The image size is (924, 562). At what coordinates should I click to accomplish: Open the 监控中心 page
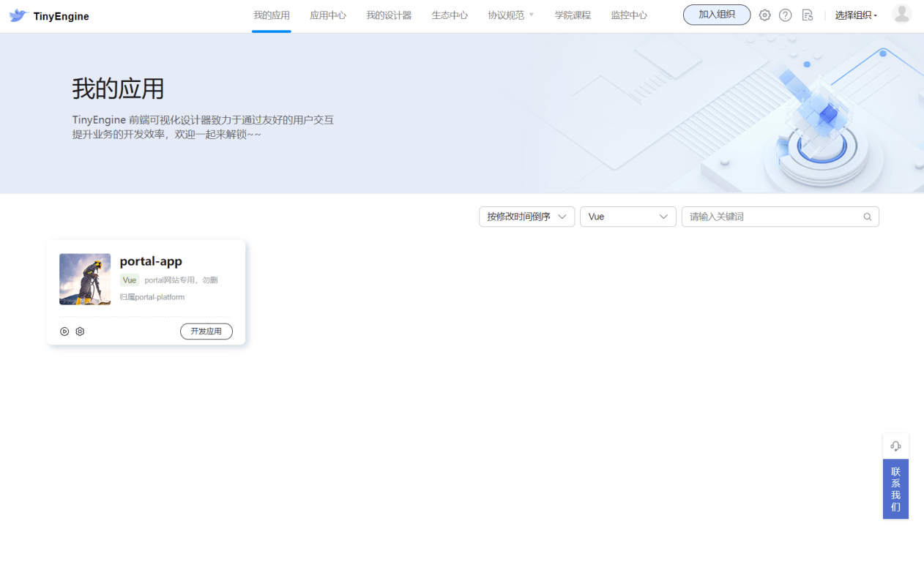629,13
